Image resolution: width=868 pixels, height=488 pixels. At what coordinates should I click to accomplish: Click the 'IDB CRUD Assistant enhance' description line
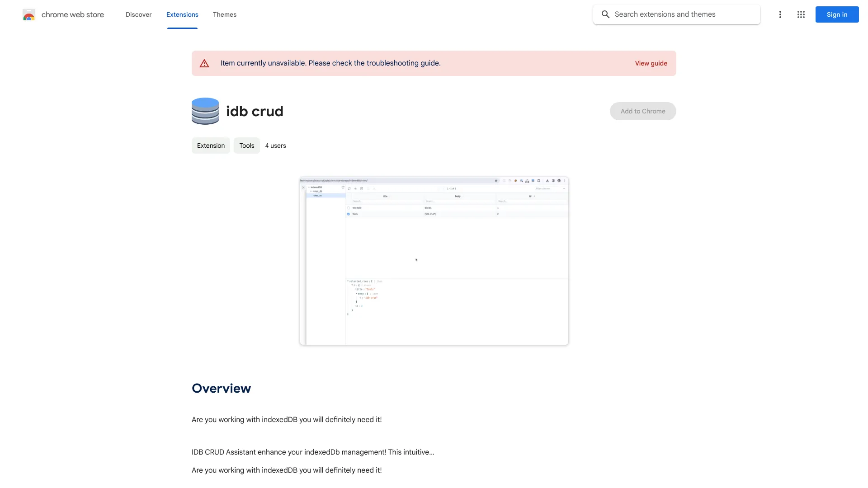point(313,452)
